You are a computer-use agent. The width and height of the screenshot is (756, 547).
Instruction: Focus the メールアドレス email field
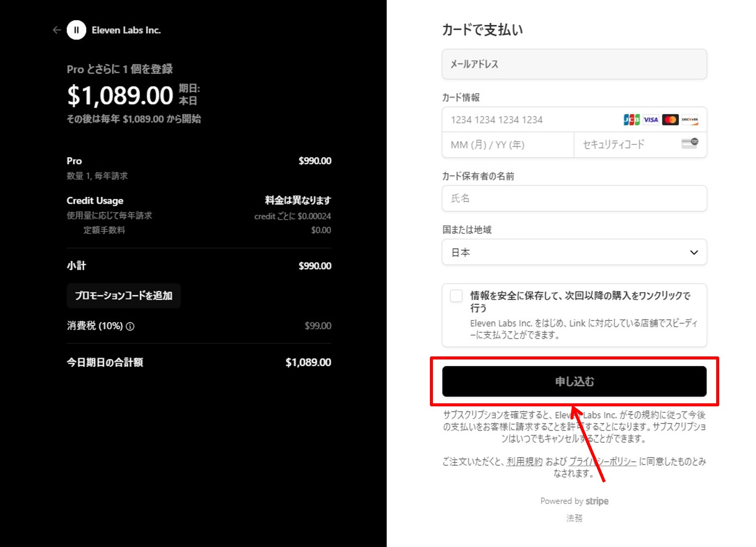coord(574,64)
